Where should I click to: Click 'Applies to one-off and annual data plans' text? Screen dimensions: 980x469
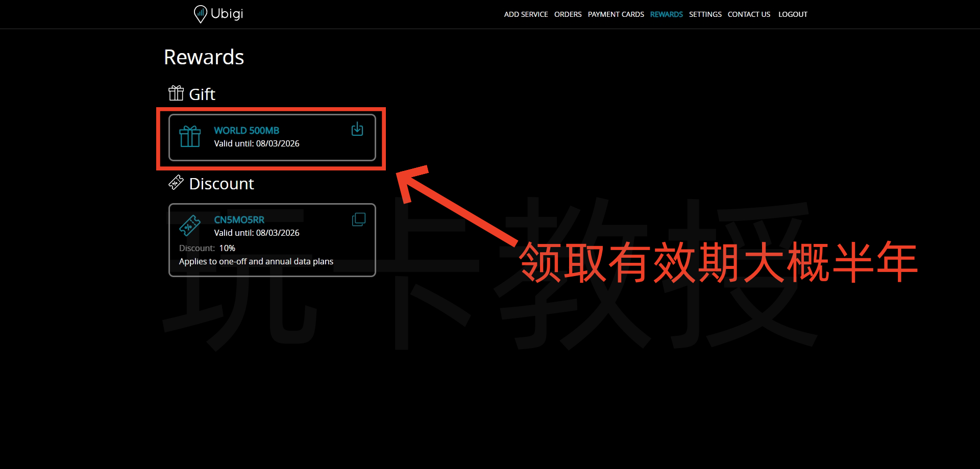pos(256,262)
